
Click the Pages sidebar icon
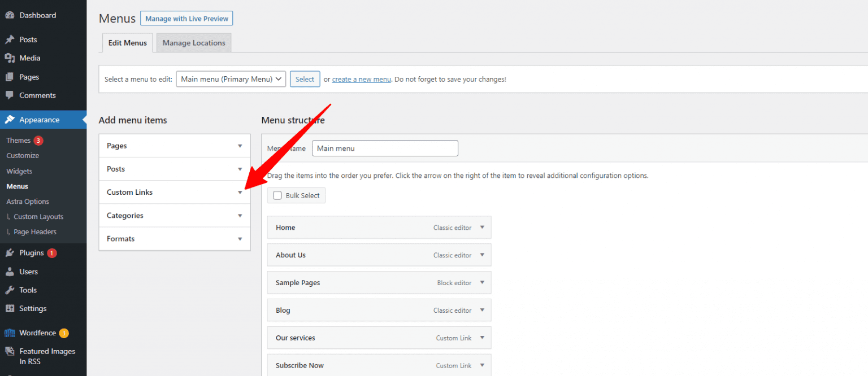(10, 76)
